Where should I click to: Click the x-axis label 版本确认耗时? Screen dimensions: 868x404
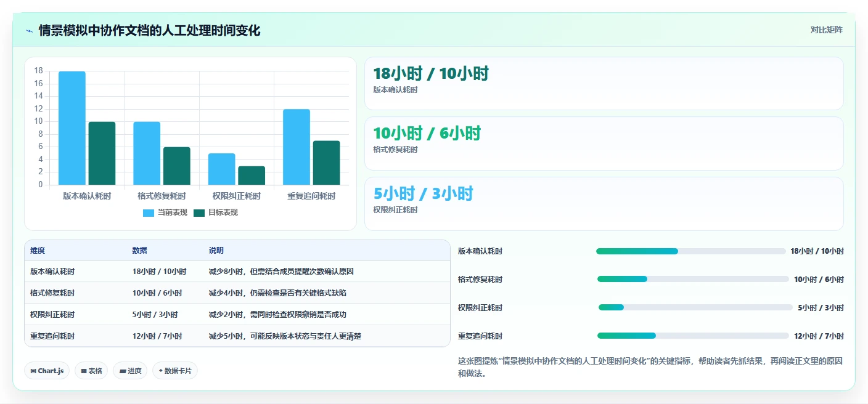point(87,196)
